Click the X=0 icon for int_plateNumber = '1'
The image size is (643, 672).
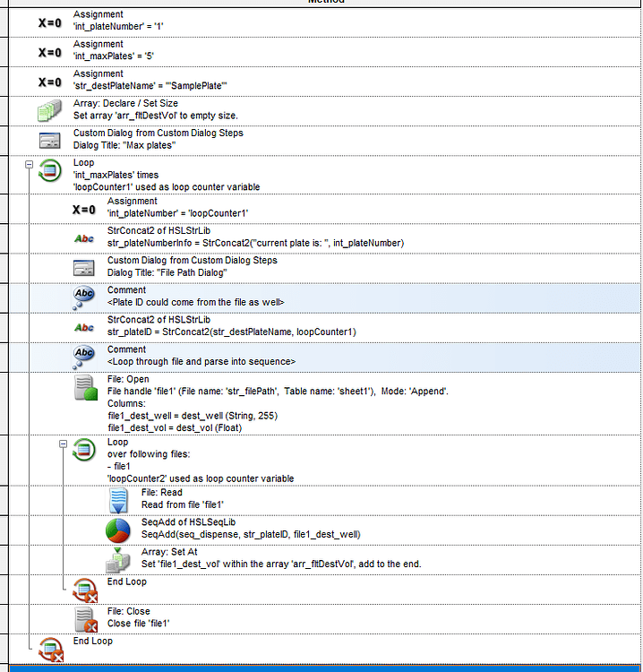point(49,22)
